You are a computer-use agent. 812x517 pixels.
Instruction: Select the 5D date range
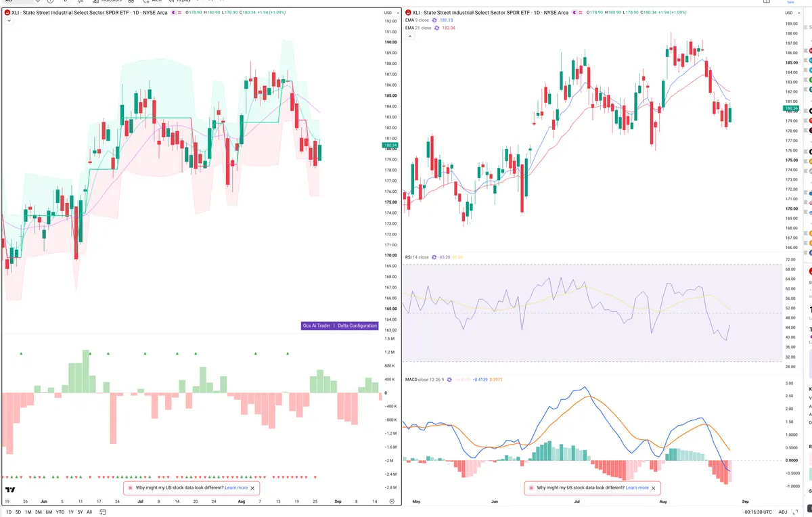pos(18,512)
